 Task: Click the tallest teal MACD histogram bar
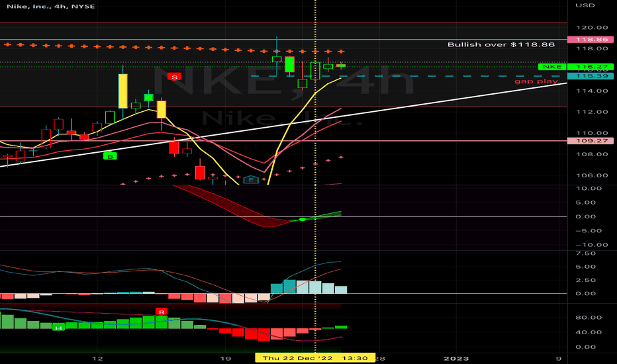[289, 287]
